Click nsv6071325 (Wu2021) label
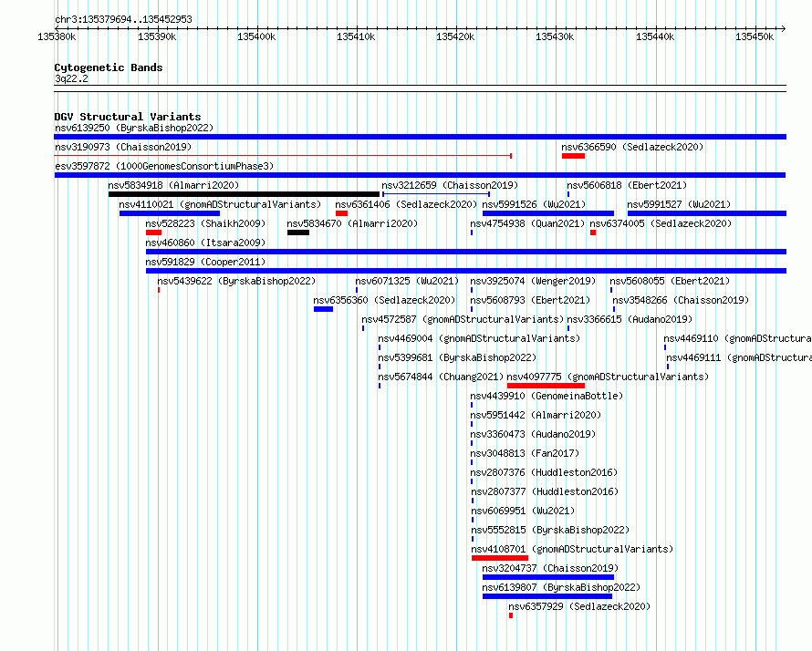 (407, 281)
